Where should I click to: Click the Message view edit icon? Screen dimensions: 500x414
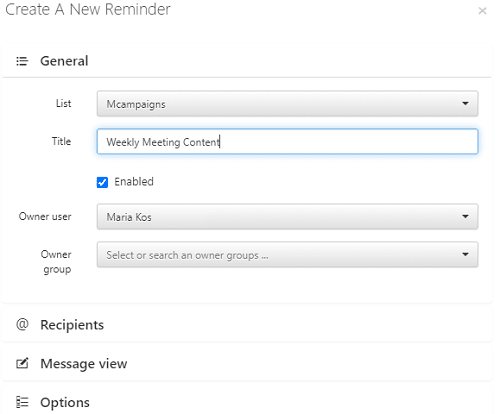(22, 363)
